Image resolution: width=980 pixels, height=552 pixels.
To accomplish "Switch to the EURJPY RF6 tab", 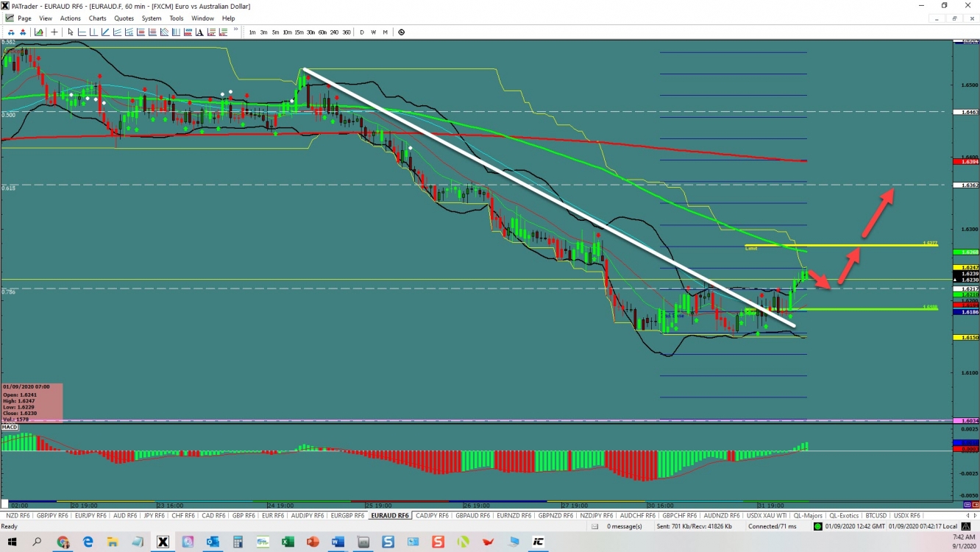I will pos(91,515).
